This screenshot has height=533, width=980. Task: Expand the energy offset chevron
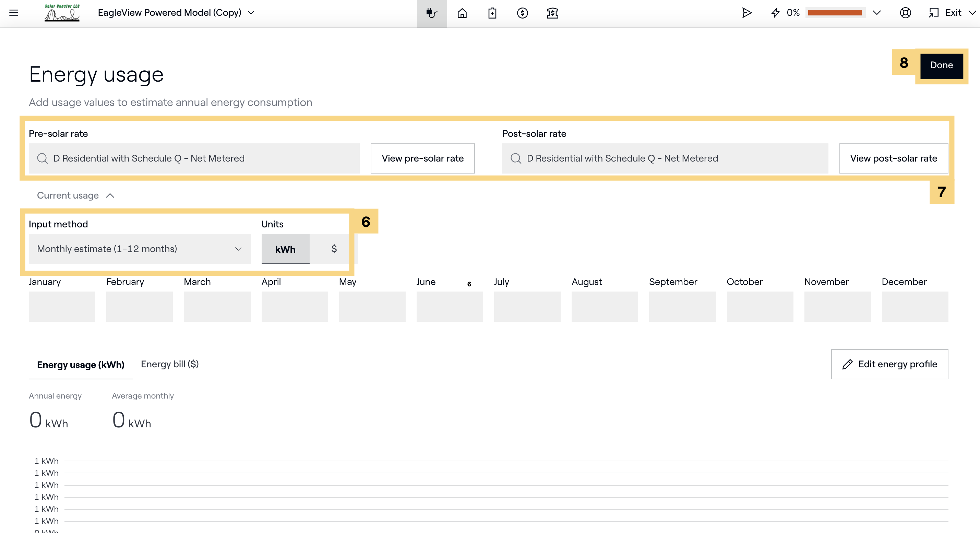(x=876, y=13)
